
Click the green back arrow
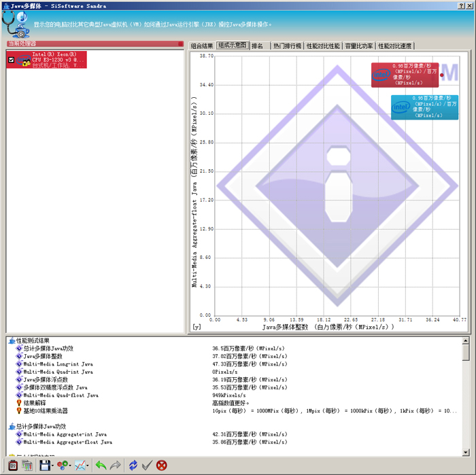coord(101,465)
